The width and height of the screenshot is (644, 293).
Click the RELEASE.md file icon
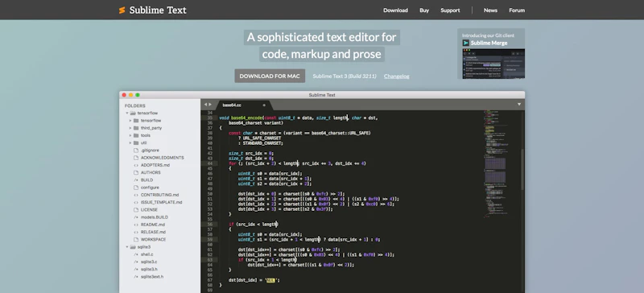pyautogui.click(x=136, y=232)
